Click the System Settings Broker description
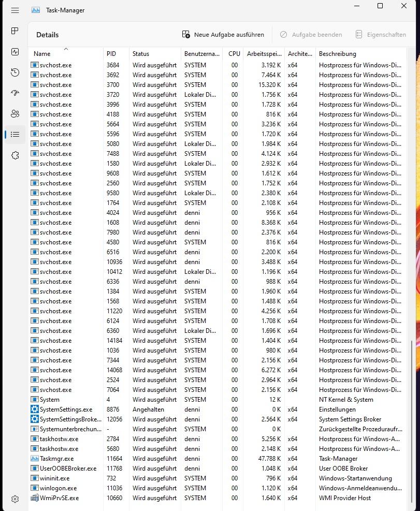420x511 pixels. tap(350, 419)
